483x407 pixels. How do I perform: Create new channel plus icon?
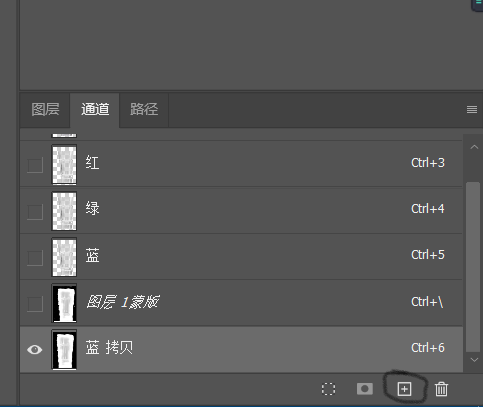pyautogui.click(x=404, y=389)
